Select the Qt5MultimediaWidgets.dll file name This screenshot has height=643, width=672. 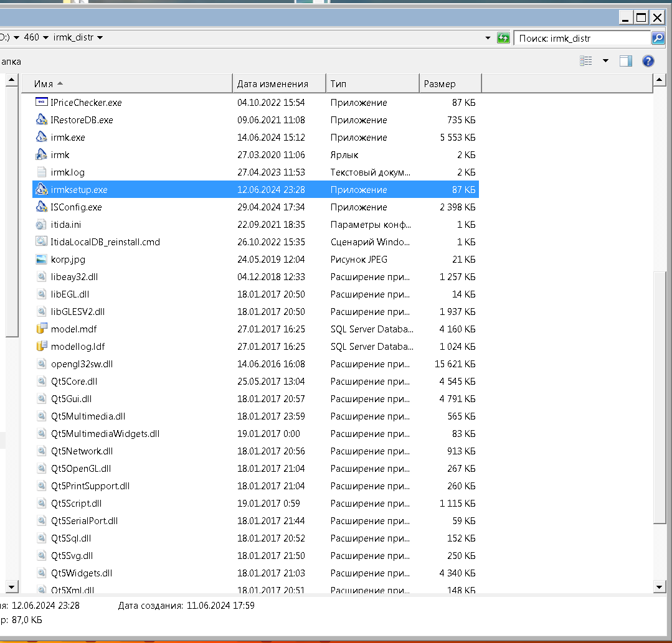[x=105, y=433]
